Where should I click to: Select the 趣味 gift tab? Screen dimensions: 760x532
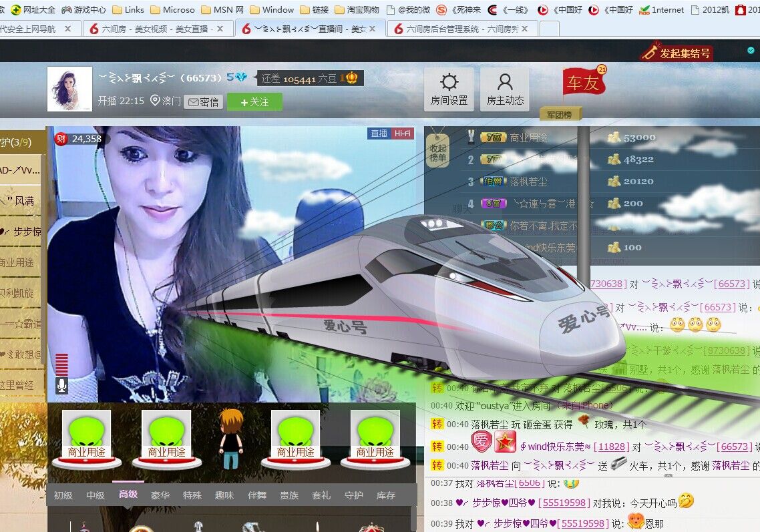pyautogui.click(x=224, y=495)
